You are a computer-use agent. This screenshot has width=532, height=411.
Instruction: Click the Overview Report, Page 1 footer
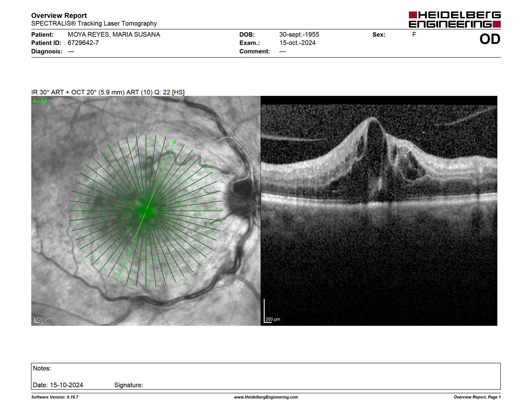477,397
